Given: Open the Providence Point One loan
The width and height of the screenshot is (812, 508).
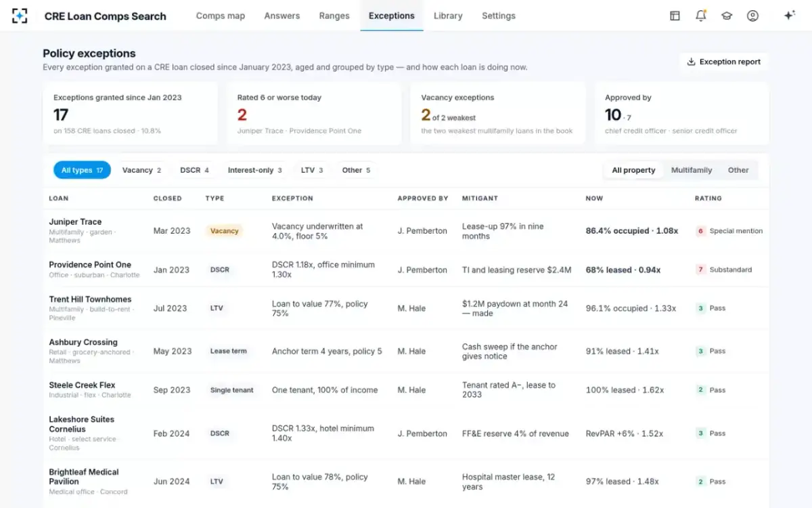Looking at the screenshot, I should pyautogui.click(x=90, y=265).
